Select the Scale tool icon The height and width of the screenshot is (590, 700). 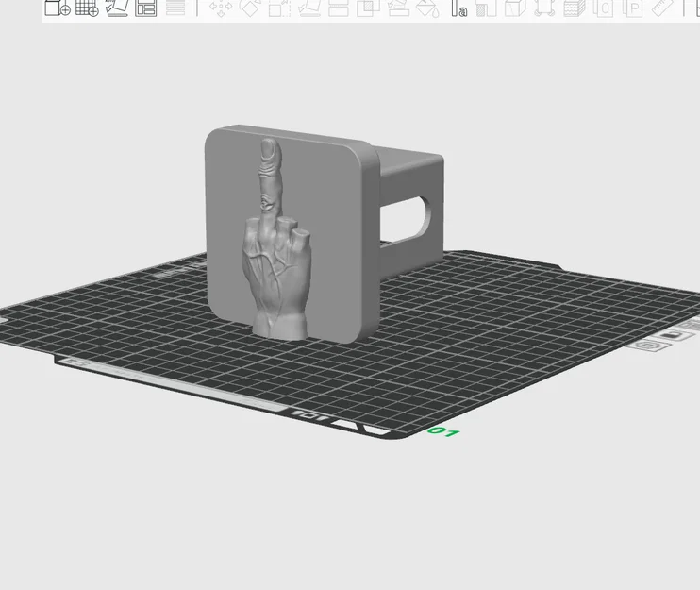280,8
